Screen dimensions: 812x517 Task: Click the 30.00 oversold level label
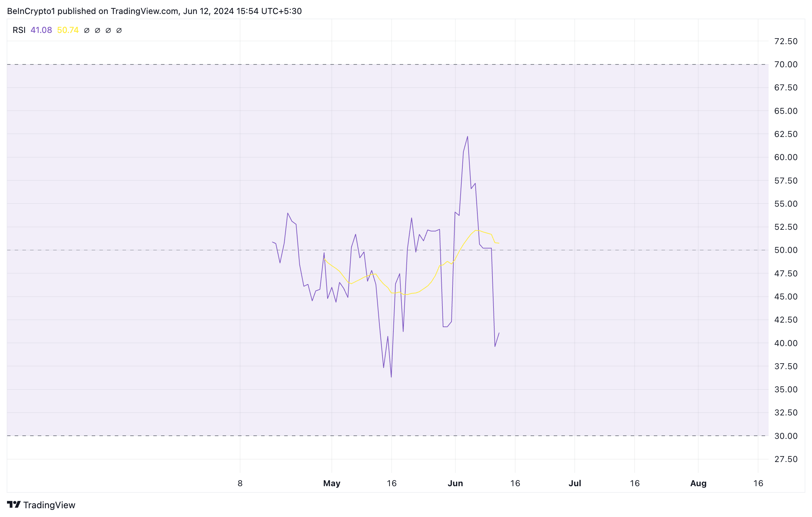(786, 436)
